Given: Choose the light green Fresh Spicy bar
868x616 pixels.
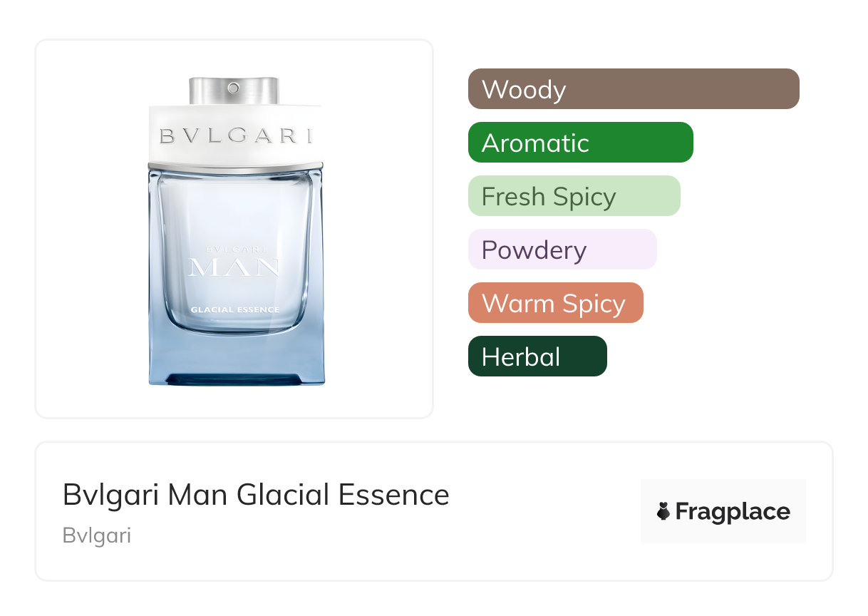Looking at the screenshot, I should pyautogui.click(x=574, y=196).
